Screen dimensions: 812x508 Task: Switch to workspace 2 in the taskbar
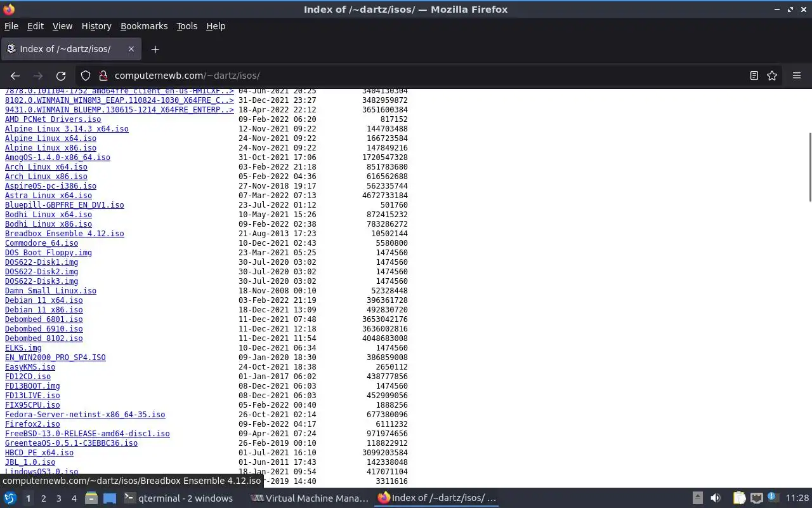tap(43, 498)
